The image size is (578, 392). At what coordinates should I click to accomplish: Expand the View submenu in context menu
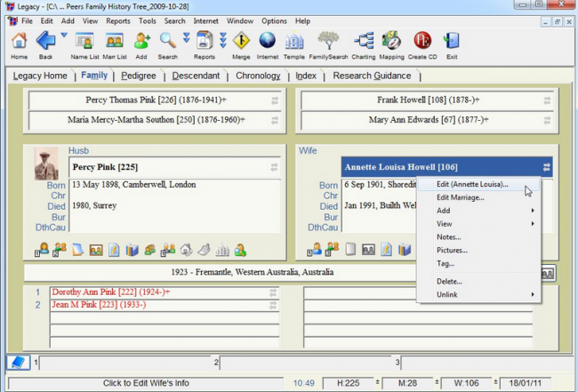click(444, 224)
